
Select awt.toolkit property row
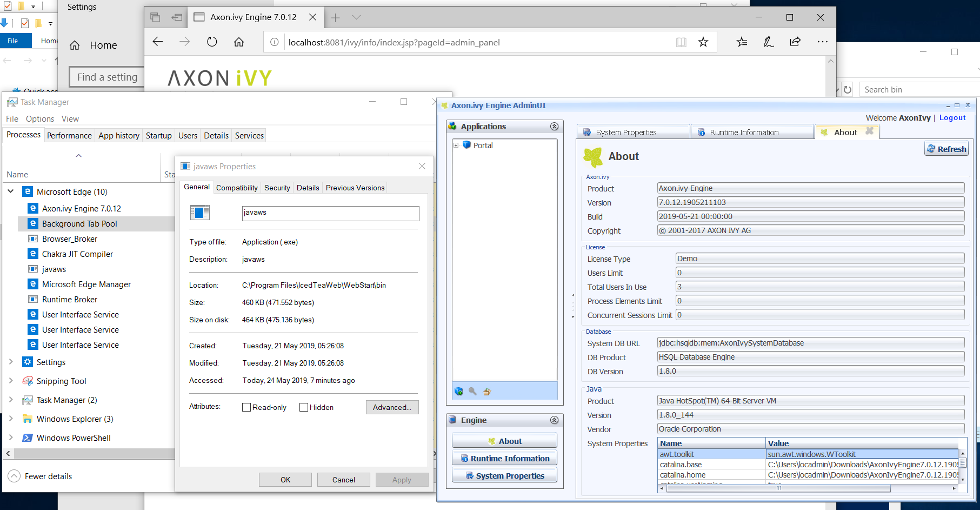coord(808,454)
